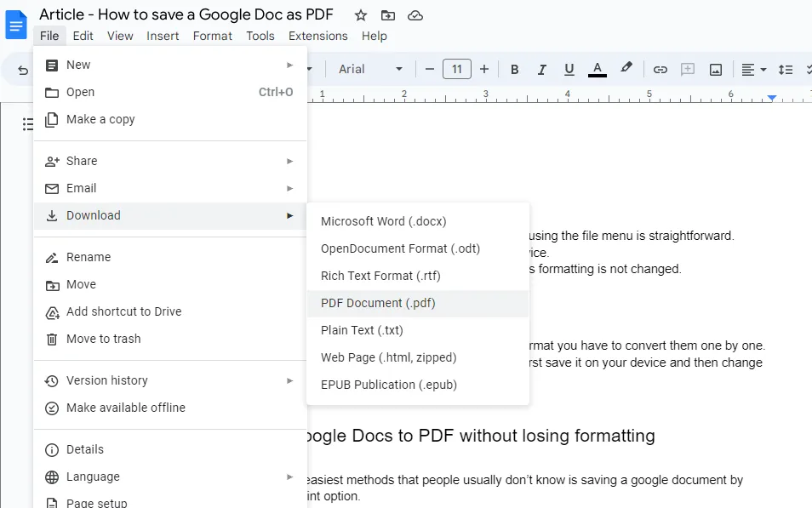Screen dimensions: 812x508
Task: Click heading about PDF without losing formatting
Action: click(481, 436)
